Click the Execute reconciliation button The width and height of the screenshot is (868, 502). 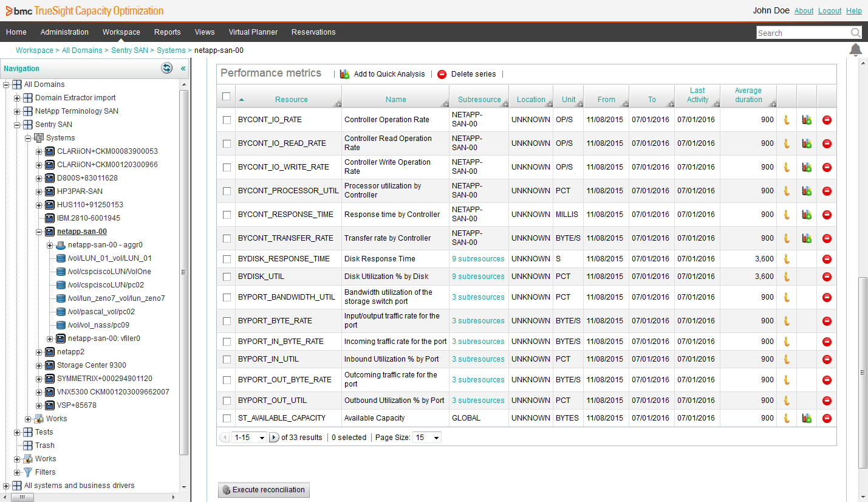click(x=264, y=490)
